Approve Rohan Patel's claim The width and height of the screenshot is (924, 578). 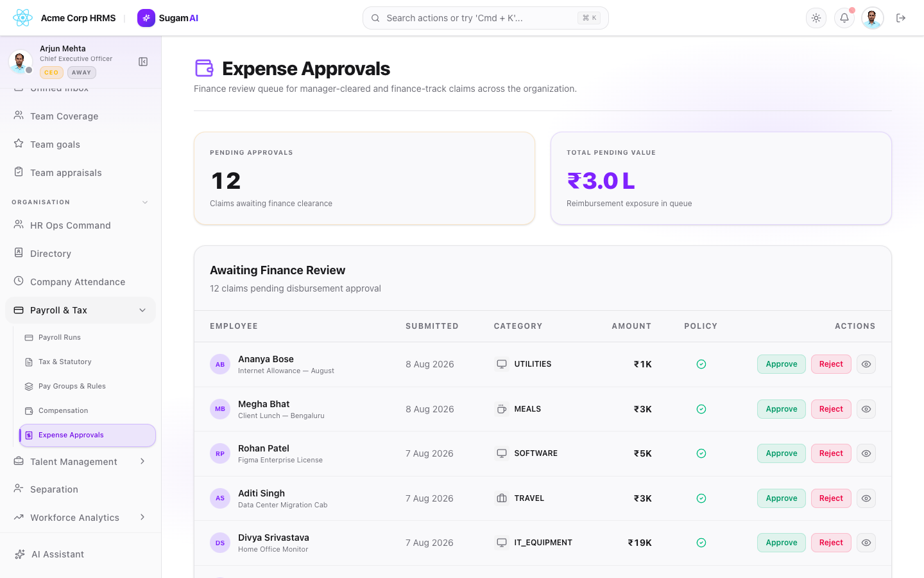click(782, 453)
